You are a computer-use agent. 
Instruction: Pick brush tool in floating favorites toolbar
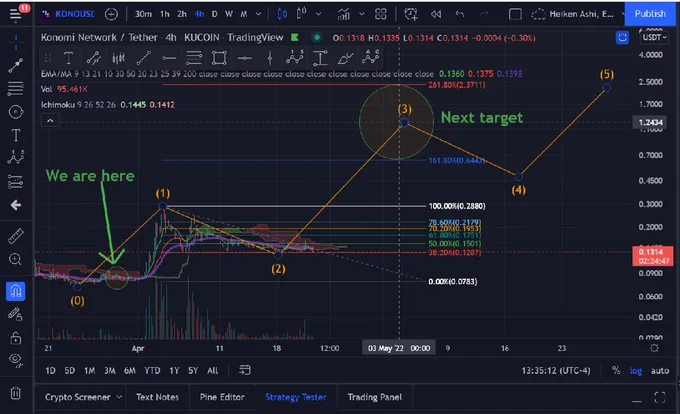[346, 58]
